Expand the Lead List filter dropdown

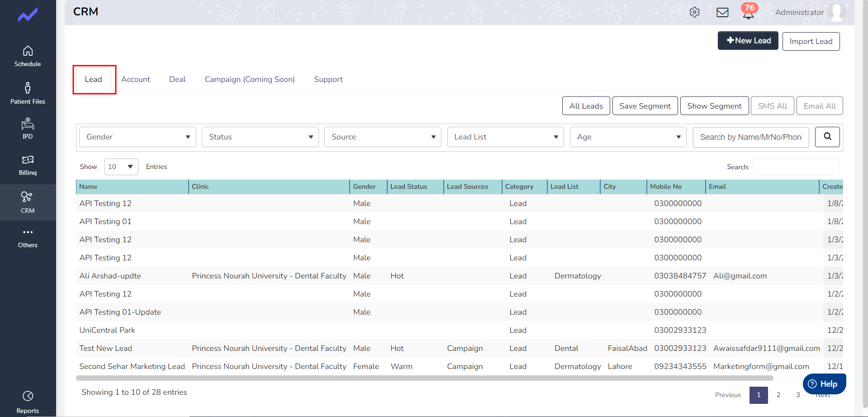tap(506, 137)
